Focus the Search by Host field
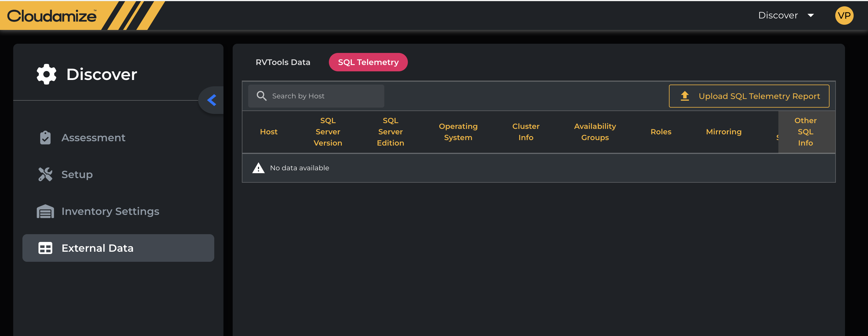 tap(323, 96)
